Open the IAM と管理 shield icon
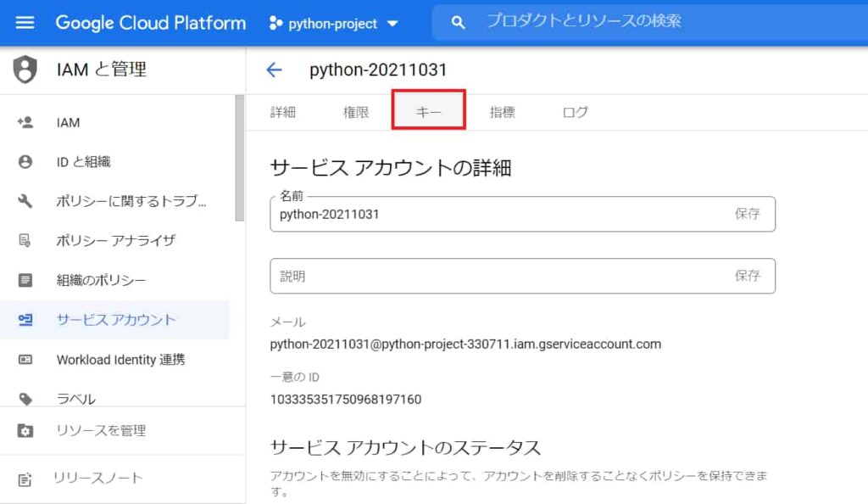Viewport: 868px width, 504px height. [23, 71]
